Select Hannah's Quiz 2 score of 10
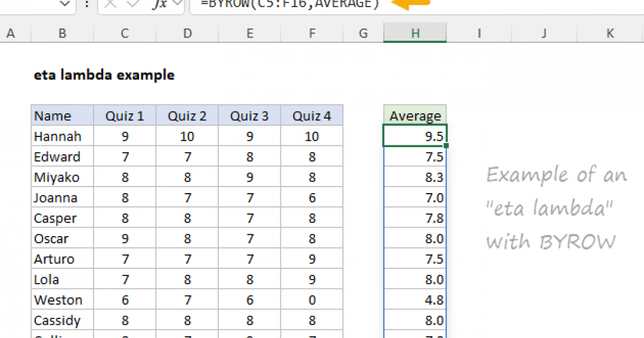Screen dimensions: 644x338 click(x=187, y=136)
